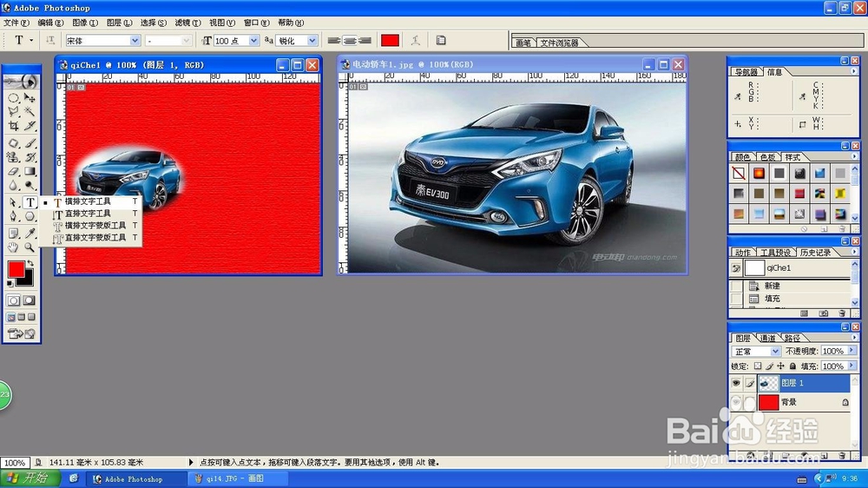Toggle lock position icon in Layers
This screenshot has width=868, height=488.
point(780,366)
